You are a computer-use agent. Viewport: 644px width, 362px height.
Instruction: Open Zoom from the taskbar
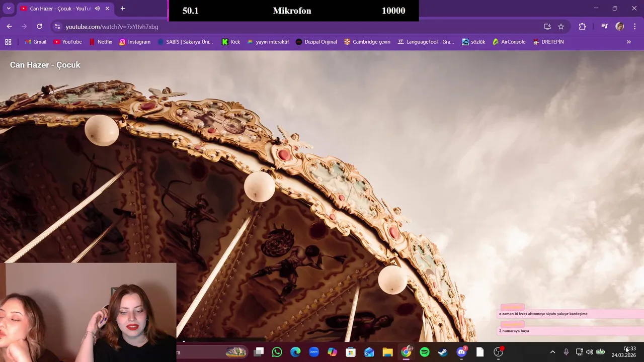(314, 352)
